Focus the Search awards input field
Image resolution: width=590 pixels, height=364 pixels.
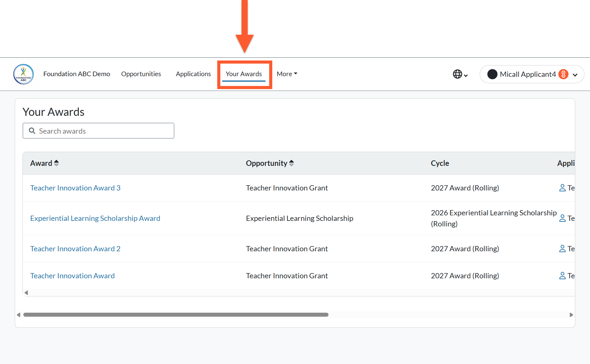pyautogui.click(x=98, y=131)
